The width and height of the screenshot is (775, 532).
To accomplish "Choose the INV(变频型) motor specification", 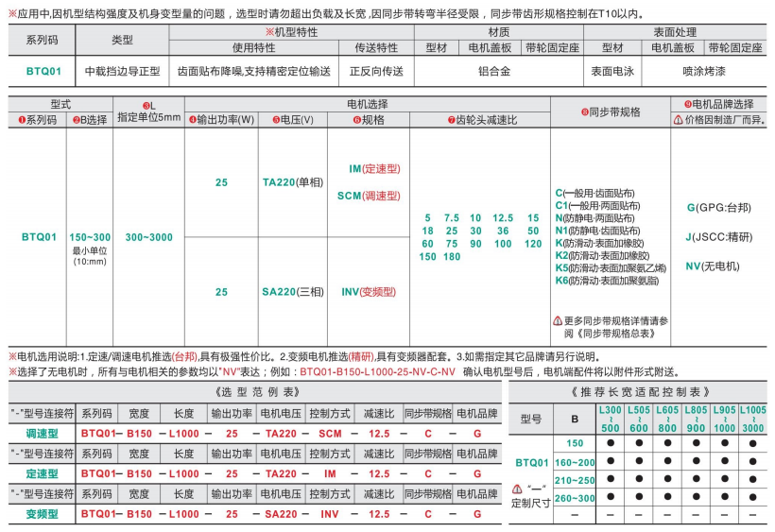I will click(x=368, y=292).
